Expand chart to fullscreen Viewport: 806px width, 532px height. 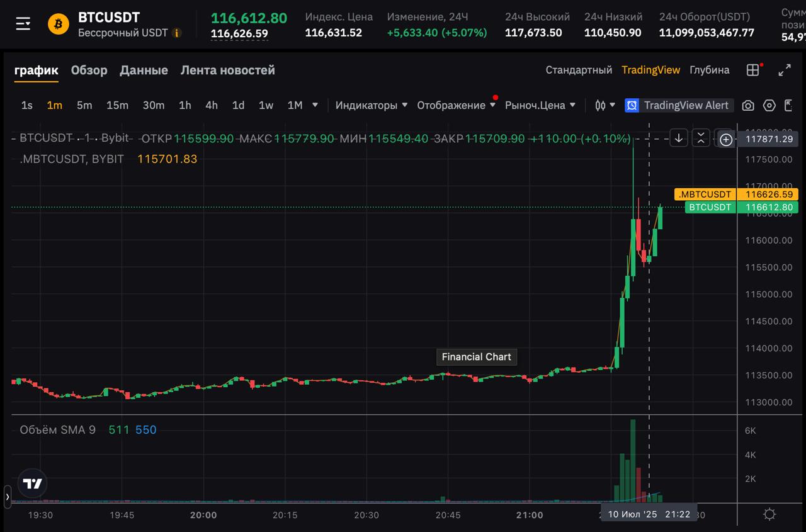click(785, 70)
